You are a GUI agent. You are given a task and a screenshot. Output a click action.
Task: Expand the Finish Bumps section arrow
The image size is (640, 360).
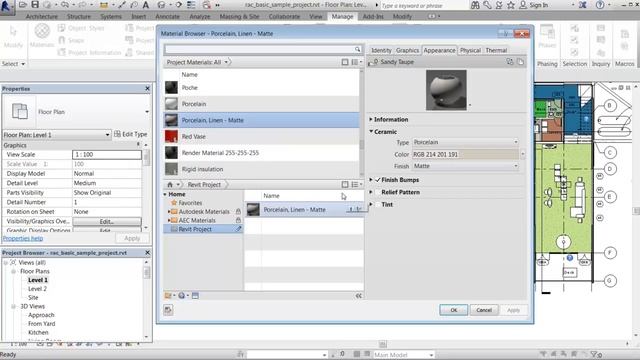click(x=371, y=180)
